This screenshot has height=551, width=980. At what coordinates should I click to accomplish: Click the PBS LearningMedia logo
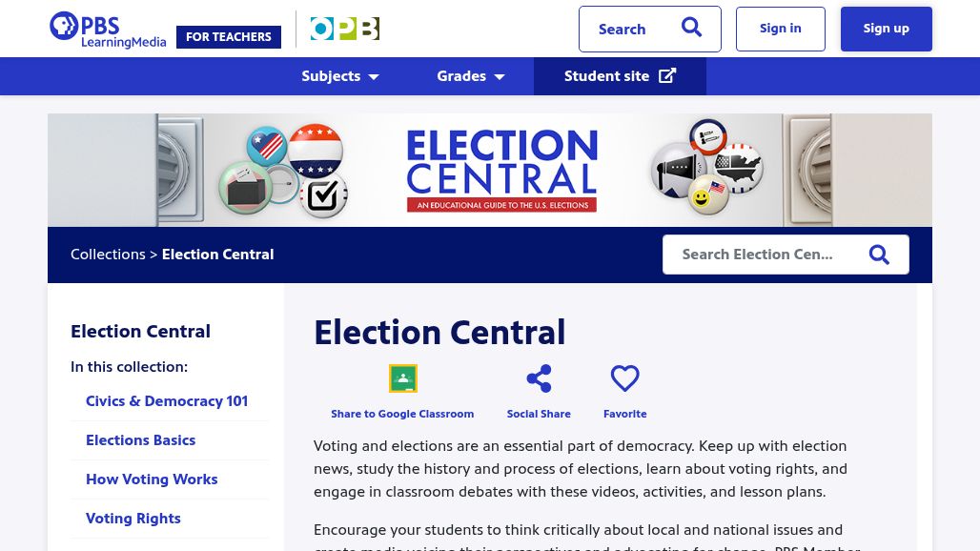(x=108, y=30)
